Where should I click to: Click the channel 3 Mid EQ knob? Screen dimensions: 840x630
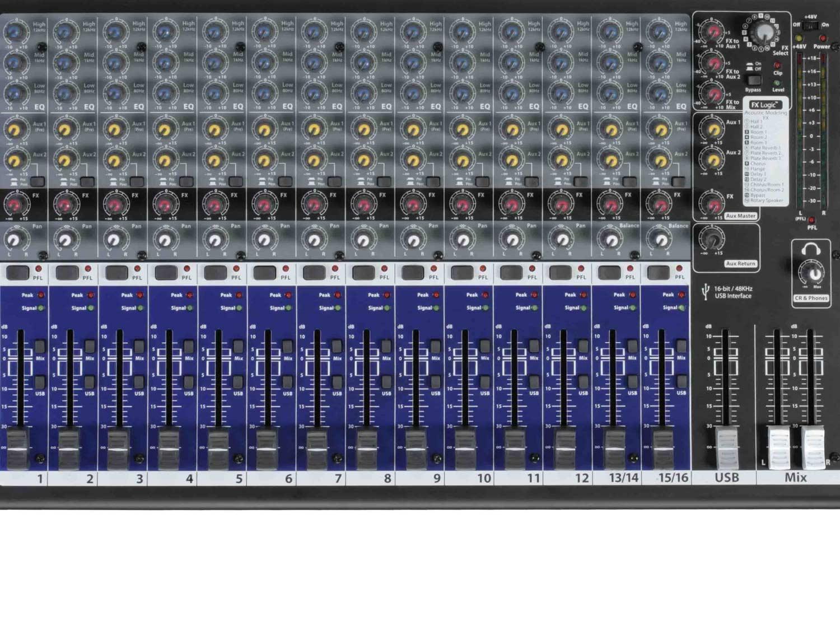coord(115,63)
